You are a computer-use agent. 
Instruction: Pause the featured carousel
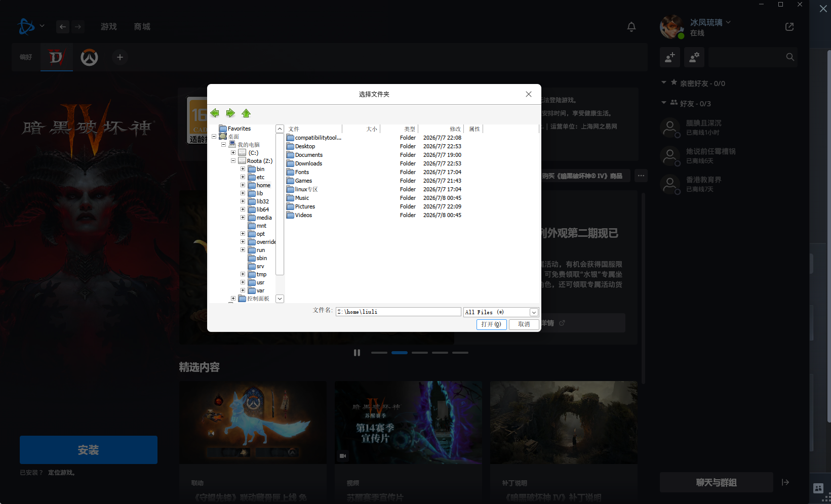357,353
